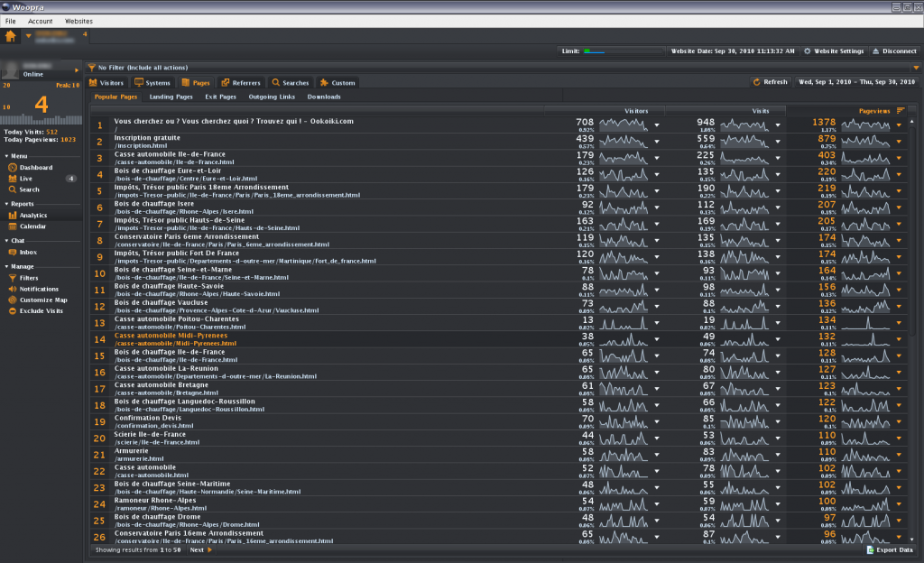Open the Exclude Visits icon
The height and width of the screenshot is (563, 924).
click(x=13, y=311)
